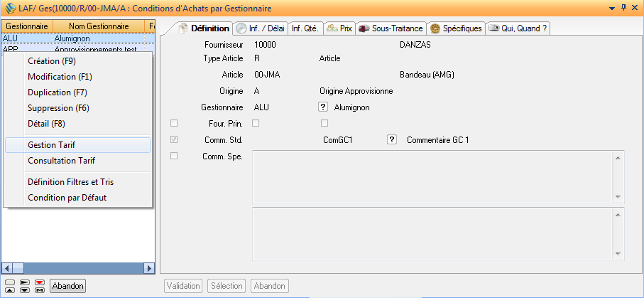Open the Sous-Traitance truck tab

tap(391, 28)
